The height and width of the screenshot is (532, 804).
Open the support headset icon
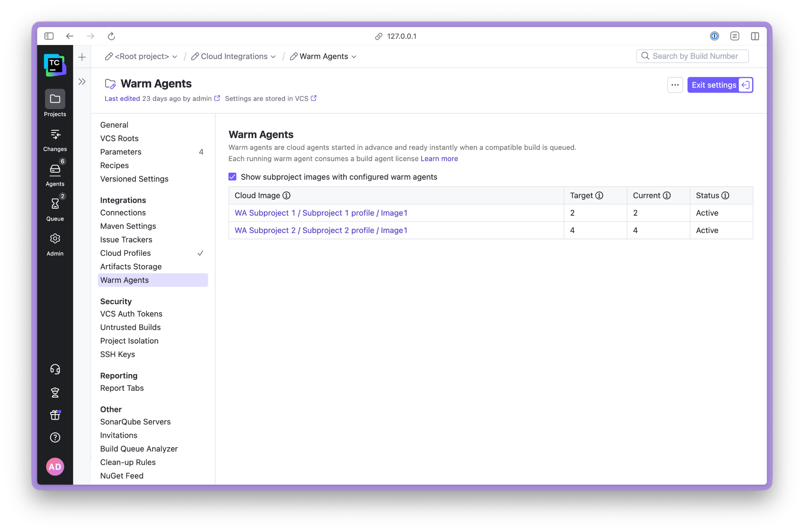[x=55, y=369]
